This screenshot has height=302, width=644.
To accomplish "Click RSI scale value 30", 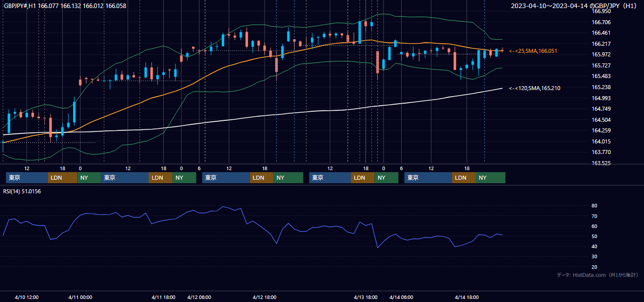I will click(594, 257).
